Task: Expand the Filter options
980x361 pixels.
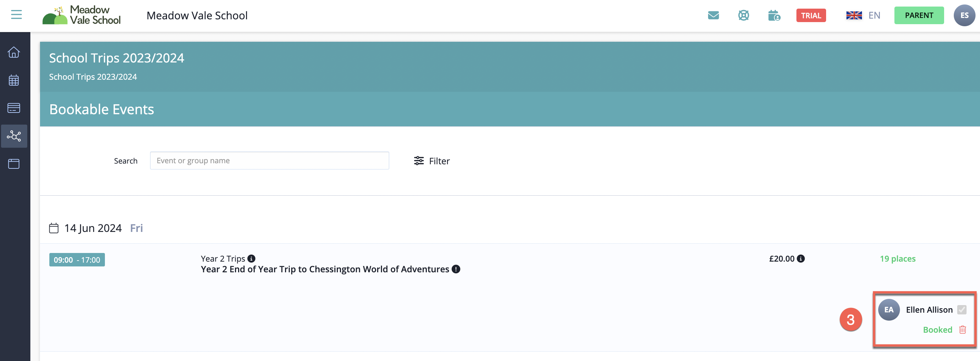Action: 432,161
